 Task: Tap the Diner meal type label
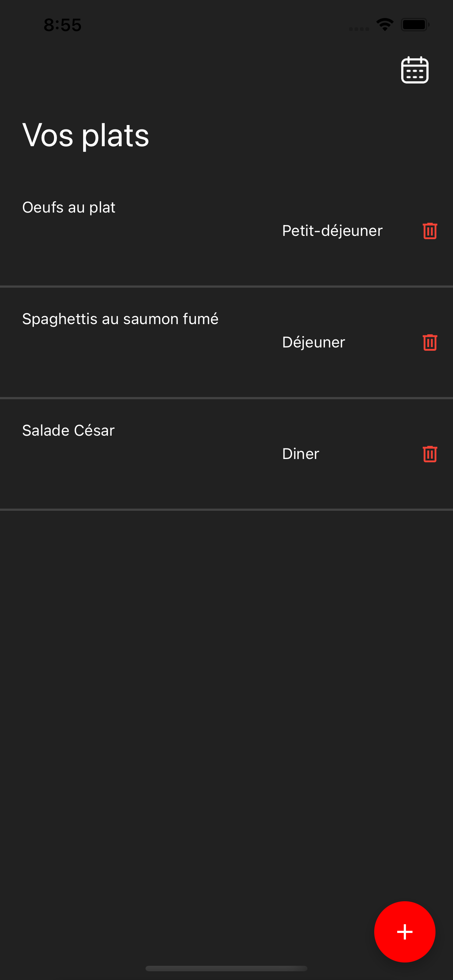click(x=301, y=454)
